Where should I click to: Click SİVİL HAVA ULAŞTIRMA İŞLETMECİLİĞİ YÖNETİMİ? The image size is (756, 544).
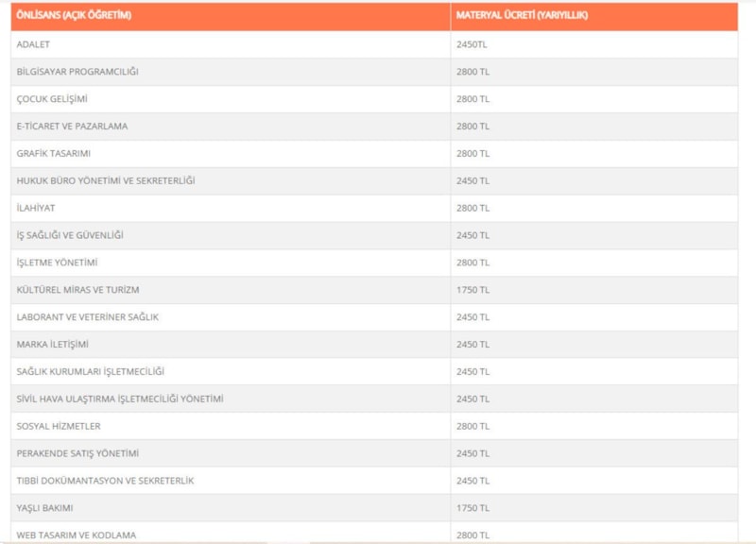coord(120,399)
